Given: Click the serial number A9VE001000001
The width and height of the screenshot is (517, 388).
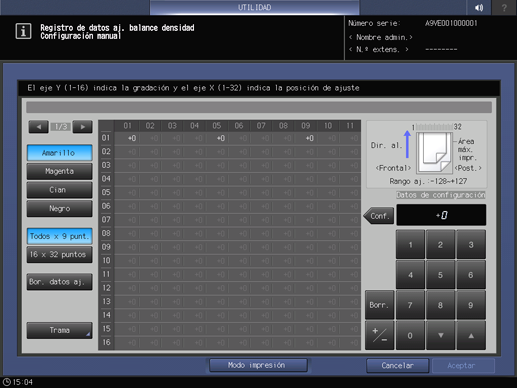Looking at the screenshot, I should [451, 23].
